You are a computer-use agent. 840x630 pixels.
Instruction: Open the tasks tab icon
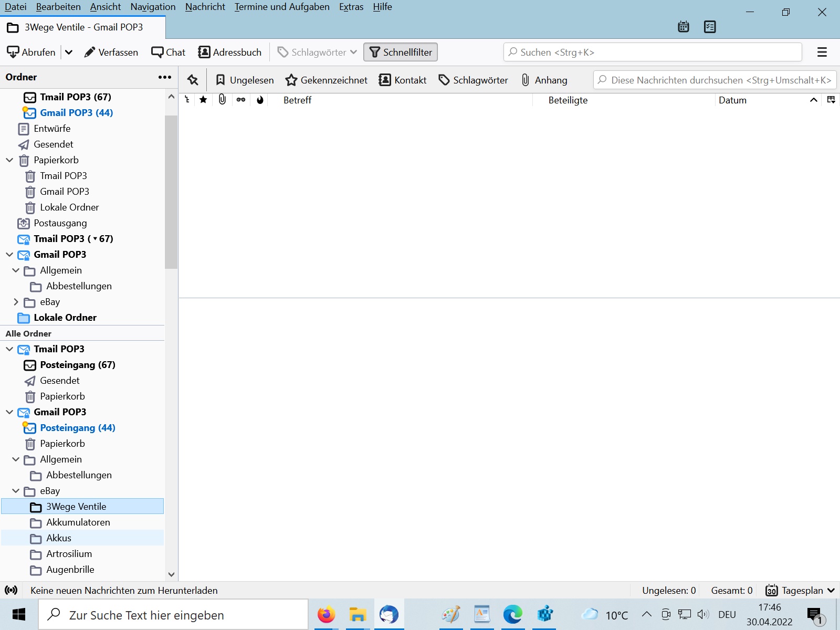pos(710,27)
